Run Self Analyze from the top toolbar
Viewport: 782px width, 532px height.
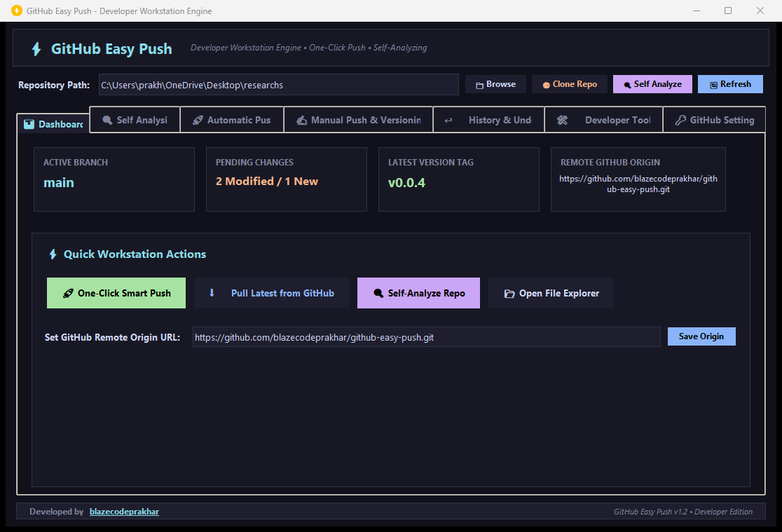(652, 84)
